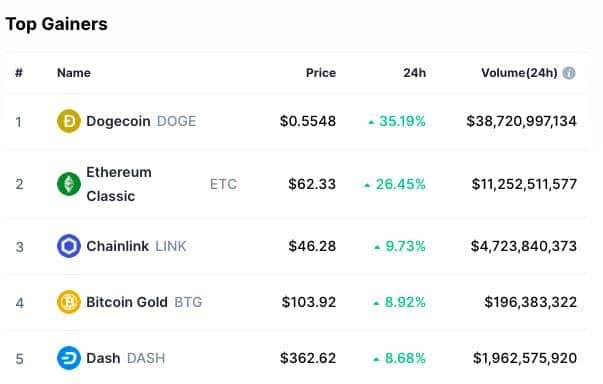Click the Volume(24h) info icon
Viewport: 603px width, 384px height.
569,73
